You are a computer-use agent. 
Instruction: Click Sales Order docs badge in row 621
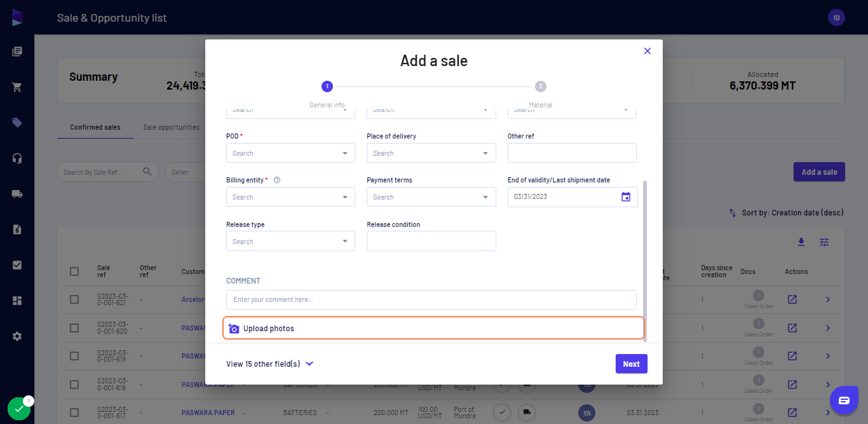759,299
